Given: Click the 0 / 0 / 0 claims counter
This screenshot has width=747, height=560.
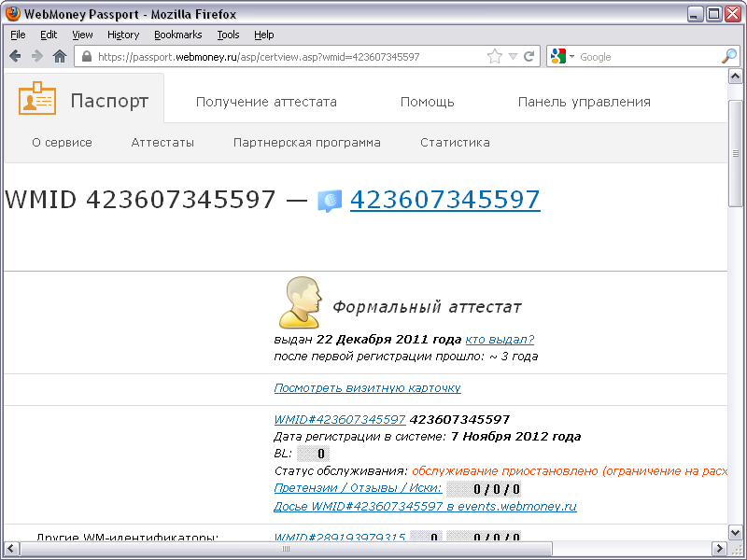Looking at the screenshot, I should (484, 489).
